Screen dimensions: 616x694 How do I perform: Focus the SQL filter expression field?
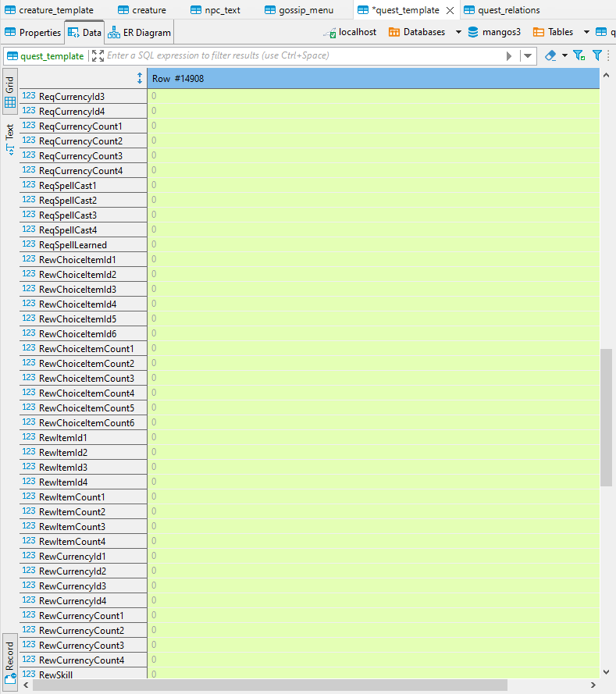click(305, 55)
